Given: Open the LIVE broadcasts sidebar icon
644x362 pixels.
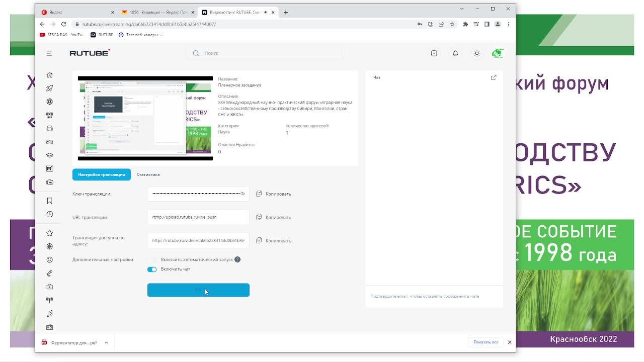Looking at the screenshot, I should click(x=49, y=115).
